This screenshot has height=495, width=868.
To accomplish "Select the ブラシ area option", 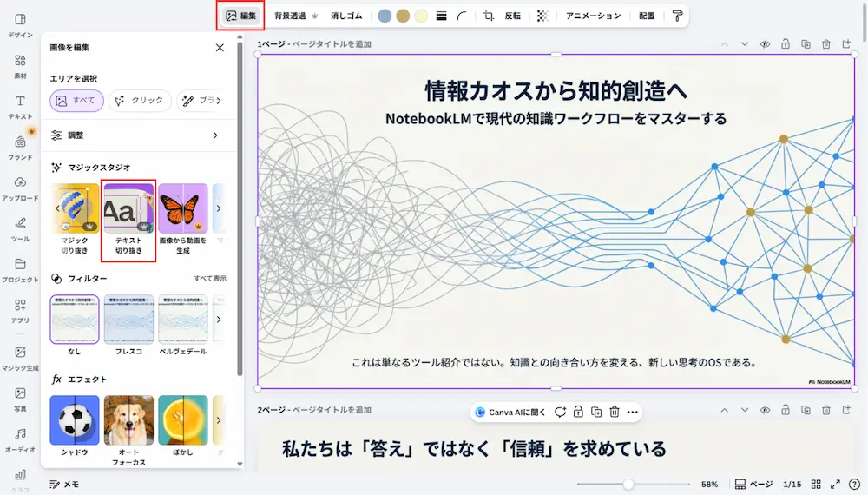I will 200,101.
